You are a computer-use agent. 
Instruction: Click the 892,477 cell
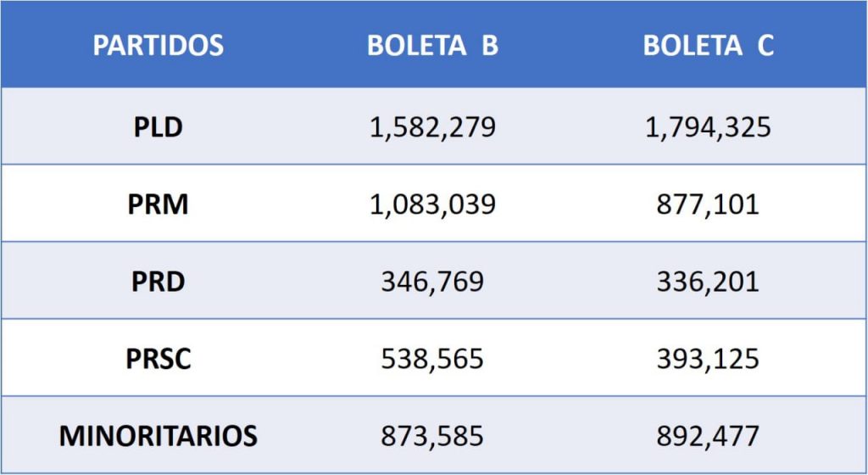click(x=708, y=436)
